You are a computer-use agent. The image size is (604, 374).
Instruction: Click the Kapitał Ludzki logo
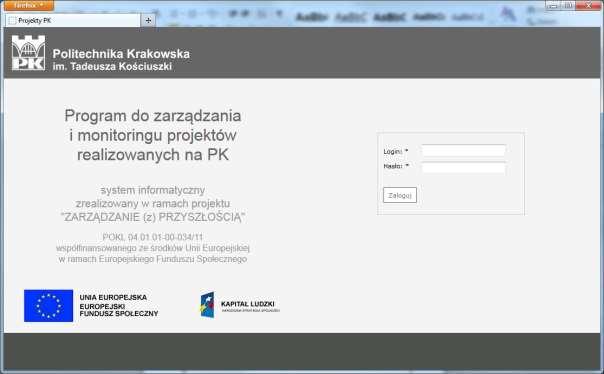tap(207, 305)
